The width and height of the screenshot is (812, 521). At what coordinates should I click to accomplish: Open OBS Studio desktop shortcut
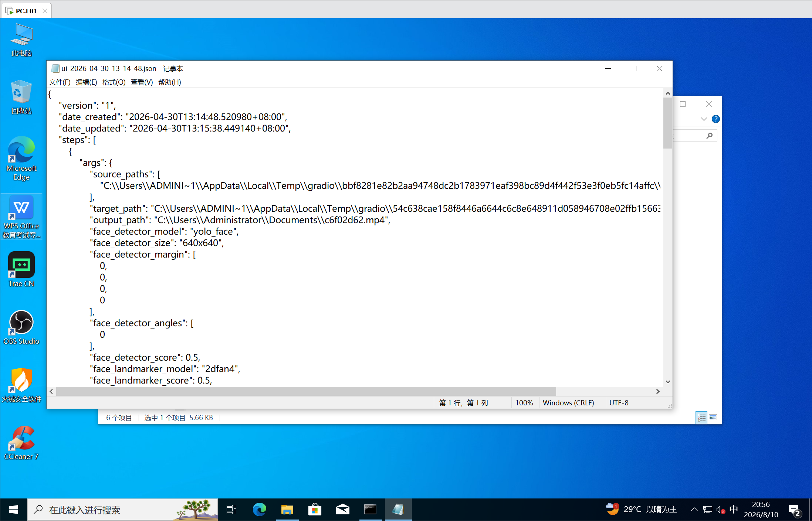pyautogui.click(x=21, y=327)
